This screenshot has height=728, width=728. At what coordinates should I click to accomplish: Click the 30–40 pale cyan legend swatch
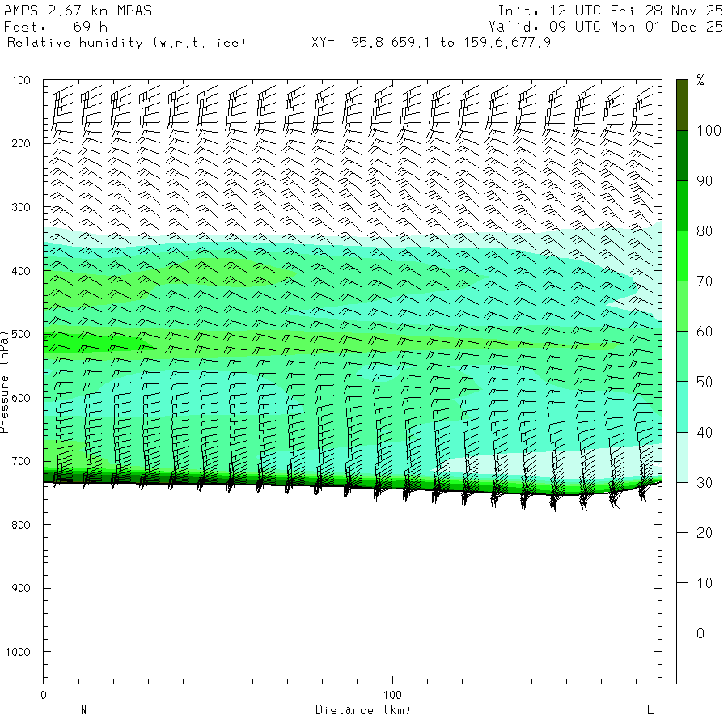coord(682,457)
